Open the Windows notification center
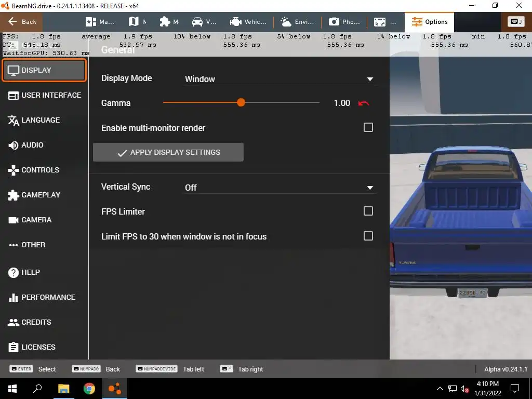532x399 pixels. (515, 389)
